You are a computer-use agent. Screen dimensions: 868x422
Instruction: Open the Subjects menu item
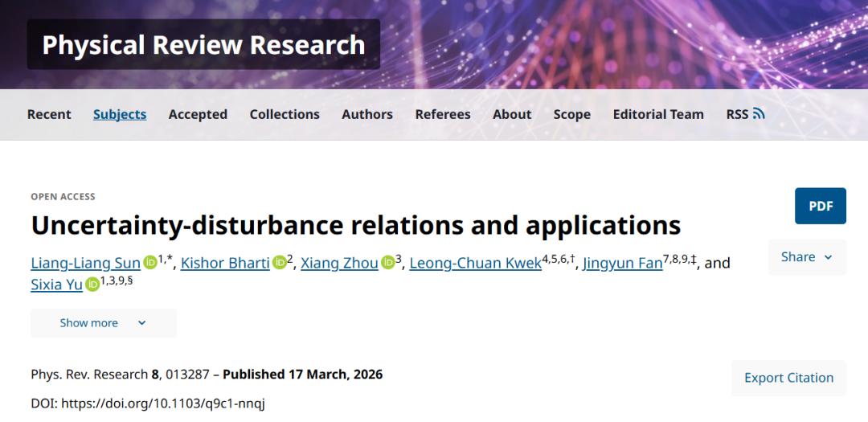120,114
